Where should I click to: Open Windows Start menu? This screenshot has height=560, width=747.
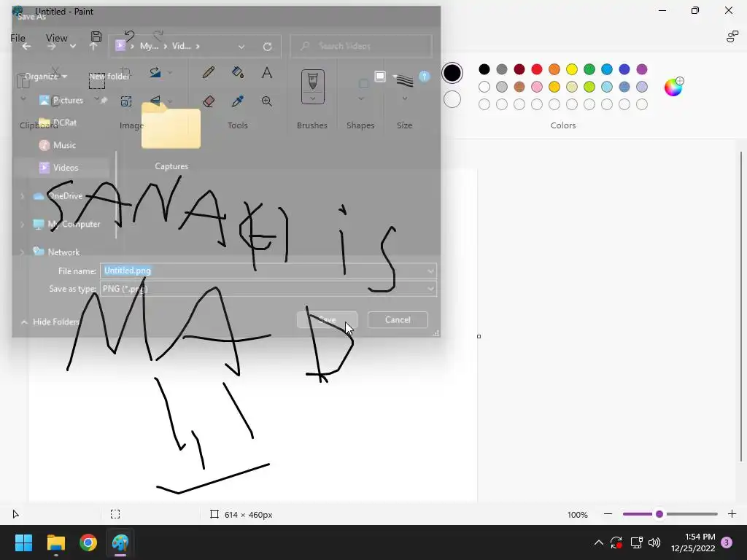pyautogui.click(x=23, y=542)
